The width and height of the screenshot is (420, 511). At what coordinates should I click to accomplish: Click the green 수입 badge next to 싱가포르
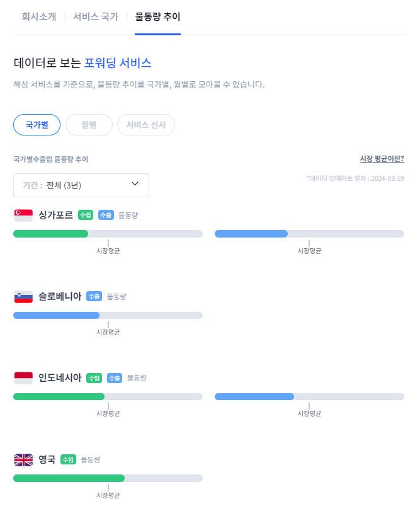[x=86, y=215]
